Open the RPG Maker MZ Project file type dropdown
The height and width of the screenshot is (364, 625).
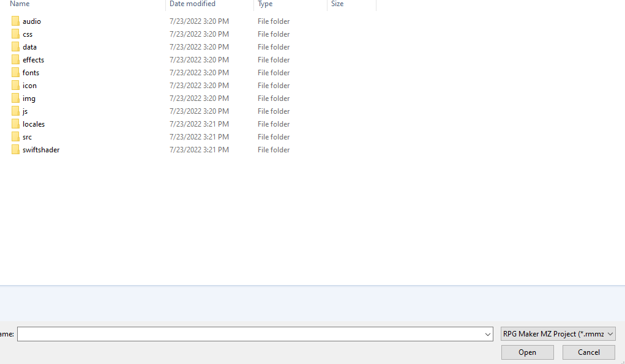[558, 334]
